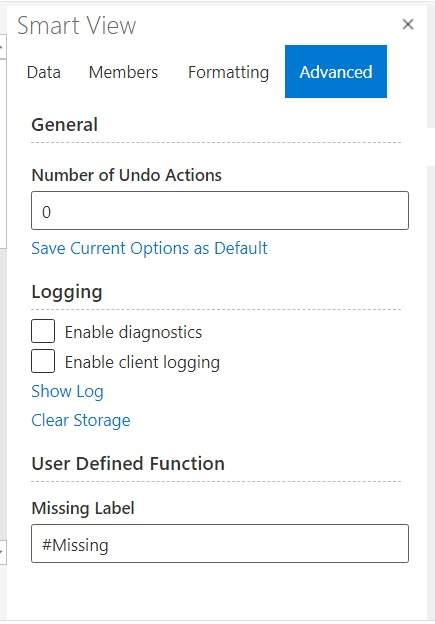435x624 pixels.
Task: Tick the Enable client logging checkbox
Action: point(43,361)
